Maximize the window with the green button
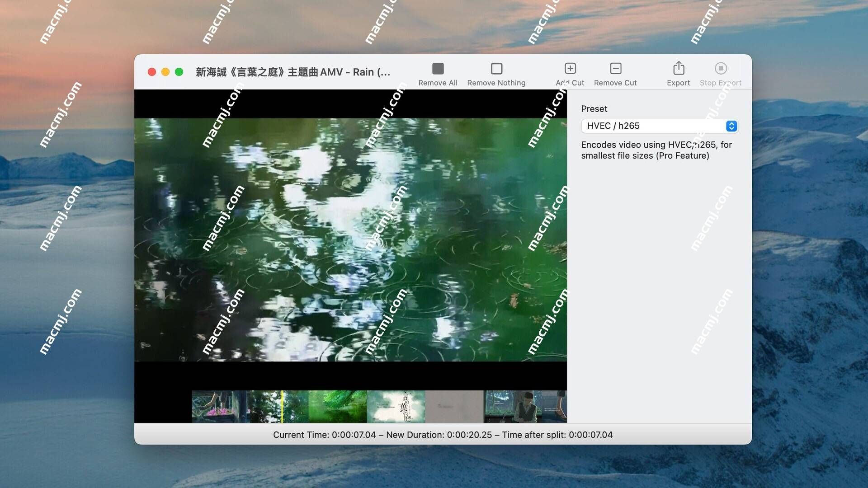Screen dimensions: 868x488 point(179,72)
